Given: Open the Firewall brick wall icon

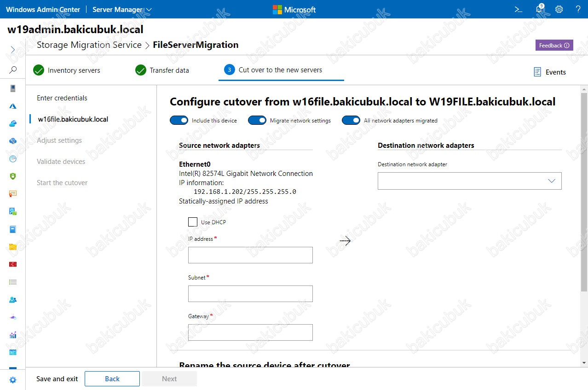Looking at the screenshot, I should pos(13,264).
